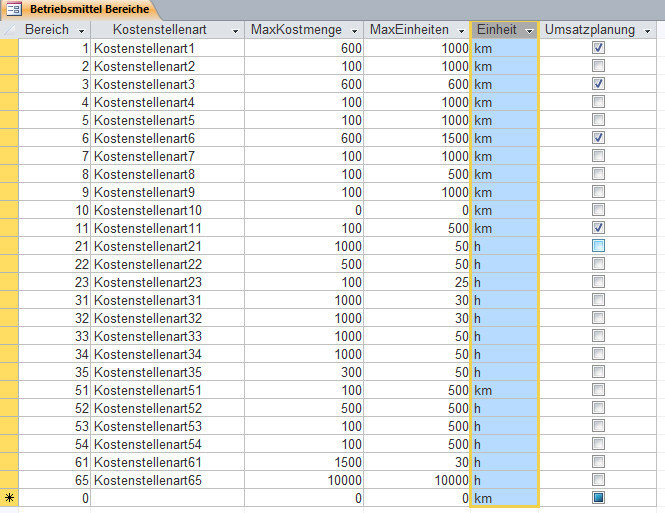Click the Kostenstellenart10 cell
The height and width of the screenshot is (513, 665).
[168, 210]
